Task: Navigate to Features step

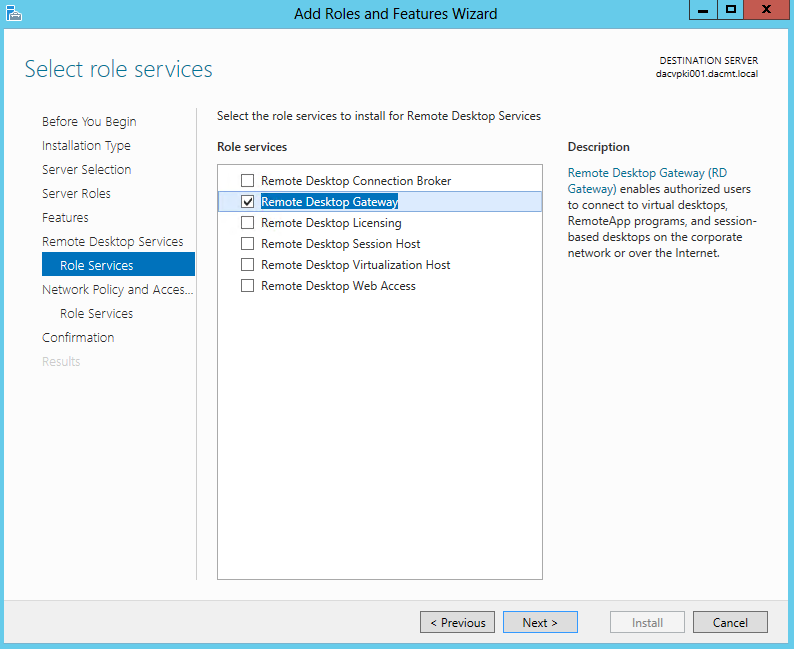Action: 65,218
